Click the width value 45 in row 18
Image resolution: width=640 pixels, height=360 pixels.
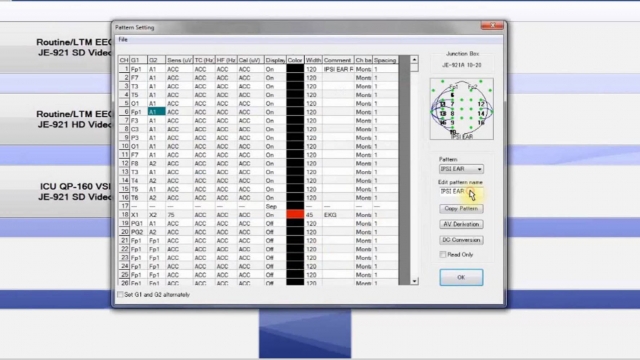pyautogui.click(x=313, y=215)
